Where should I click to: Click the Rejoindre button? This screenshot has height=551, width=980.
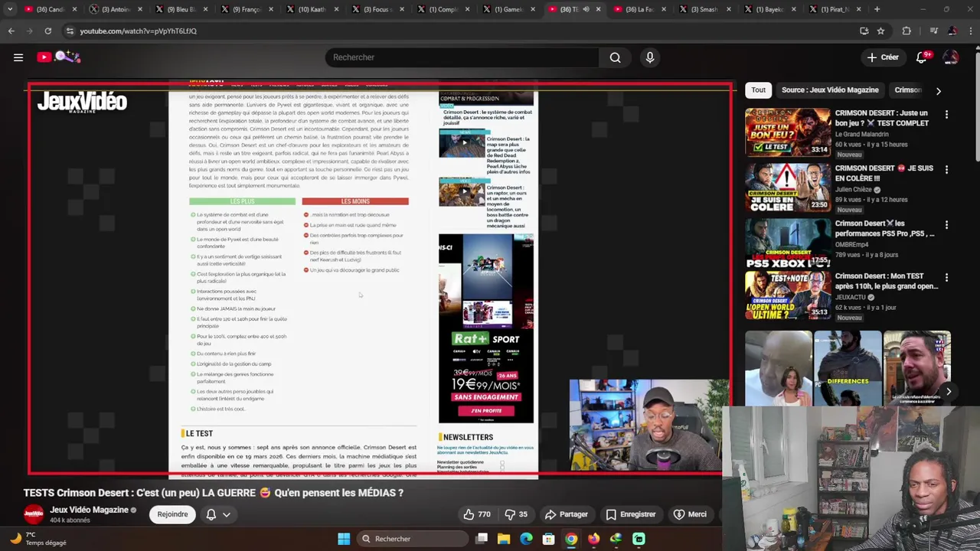pyautogui.click(x=172, y=514)
